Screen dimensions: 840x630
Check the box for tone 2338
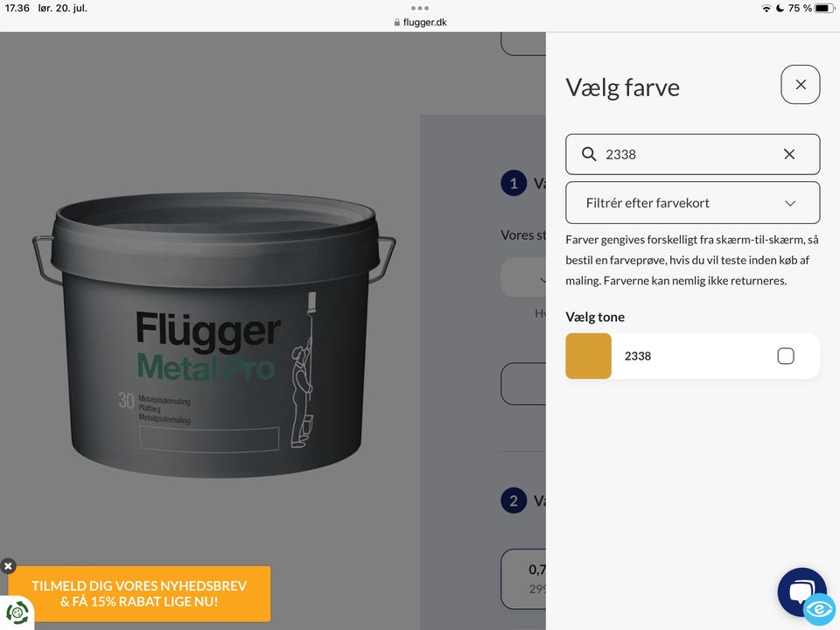786,356
